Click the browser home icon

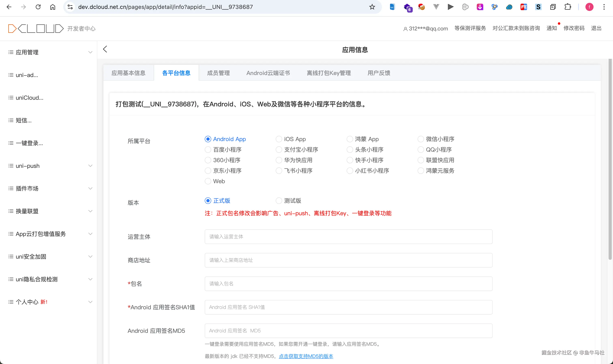point(53,7)
